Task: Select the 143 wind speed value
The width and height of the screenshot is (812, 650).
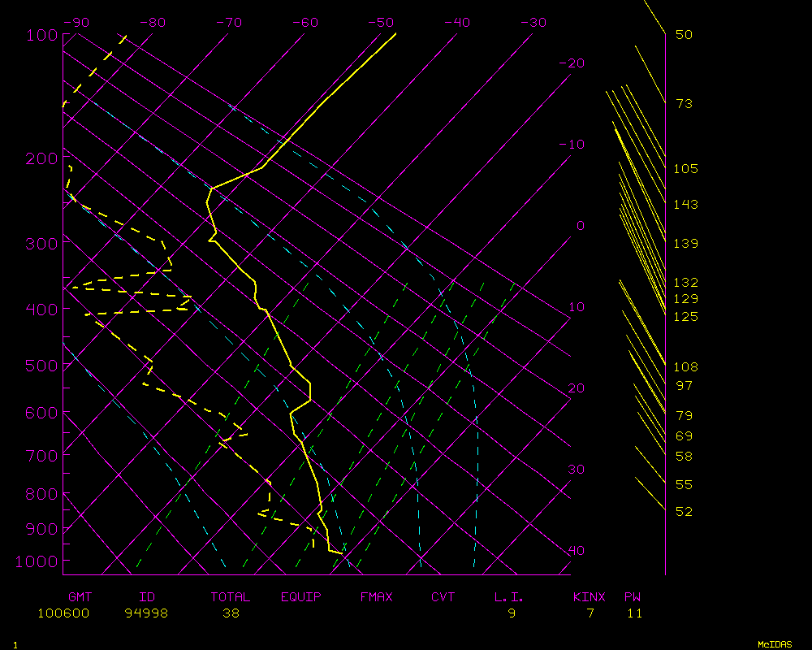Action: pos(685,205)
